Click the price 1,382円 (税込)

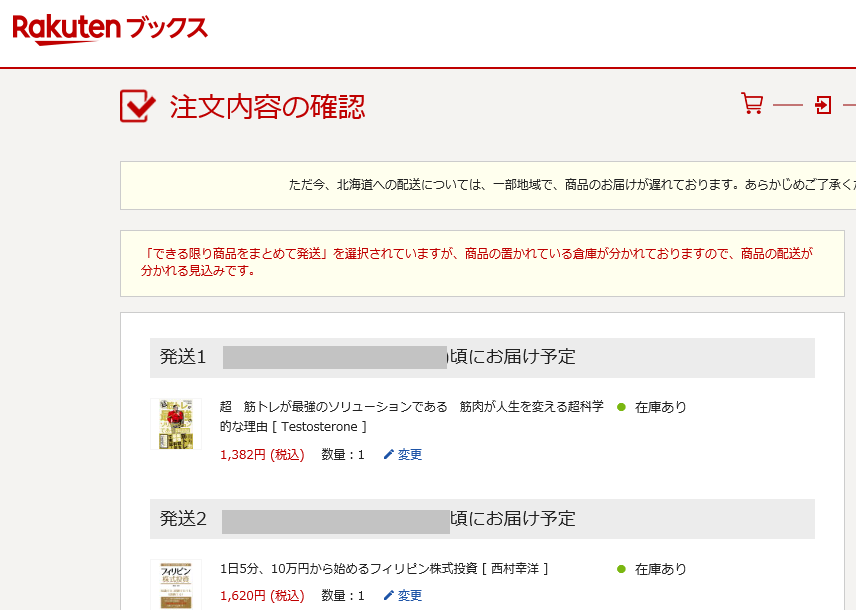(262, 454)
